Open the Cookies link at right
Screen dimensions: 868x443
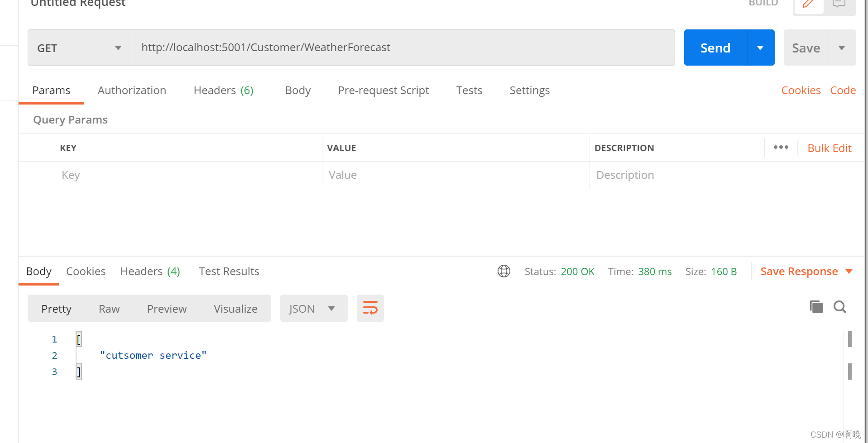point(801,90)
